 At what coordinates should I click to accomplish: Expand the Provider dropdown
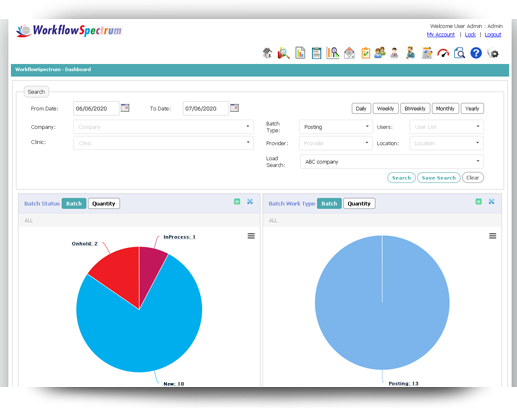coord(336,143)
